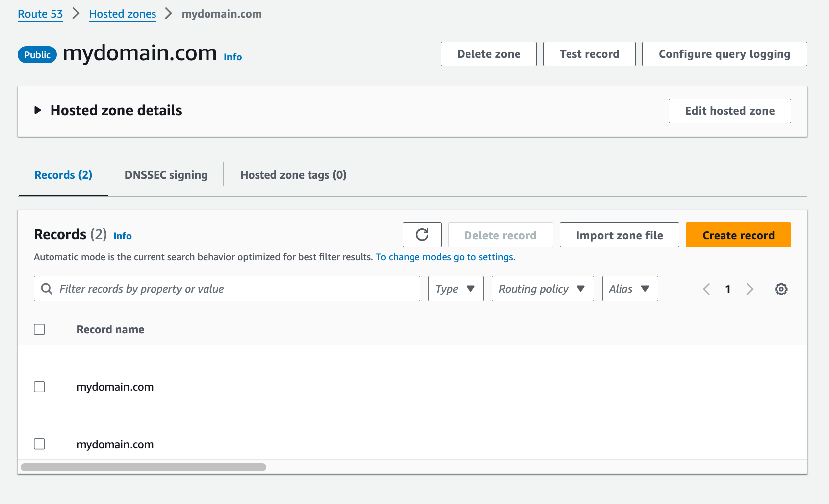Switch to Hosted zone tags tab
Image resolution: width=829 pixels, height=504 pixels.
(x=293, y=175)
